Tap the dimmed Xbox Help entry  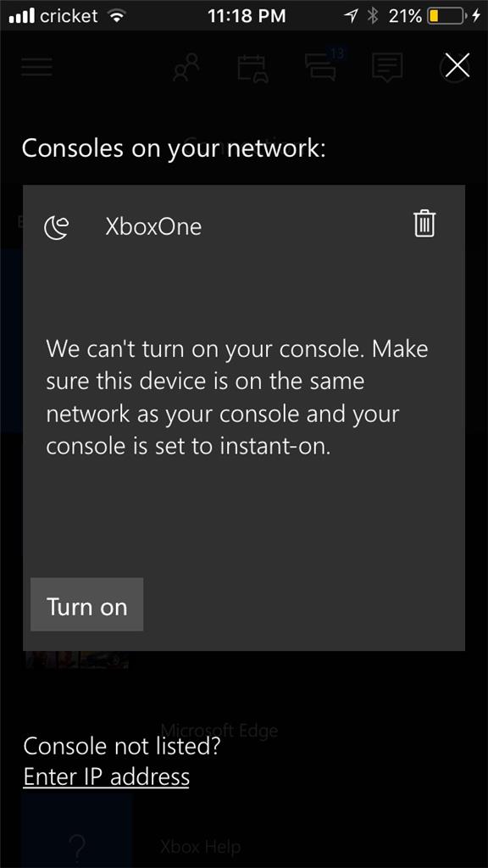pyautogui.click(x=200, y=847)
